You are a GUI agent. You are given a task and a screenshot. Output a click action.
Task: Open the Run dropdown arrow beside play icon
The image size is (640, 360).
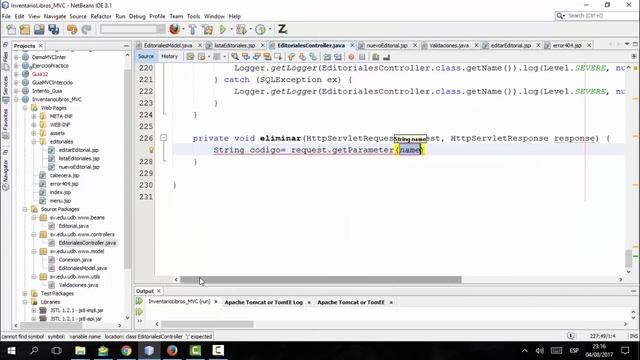click(231, 29)
